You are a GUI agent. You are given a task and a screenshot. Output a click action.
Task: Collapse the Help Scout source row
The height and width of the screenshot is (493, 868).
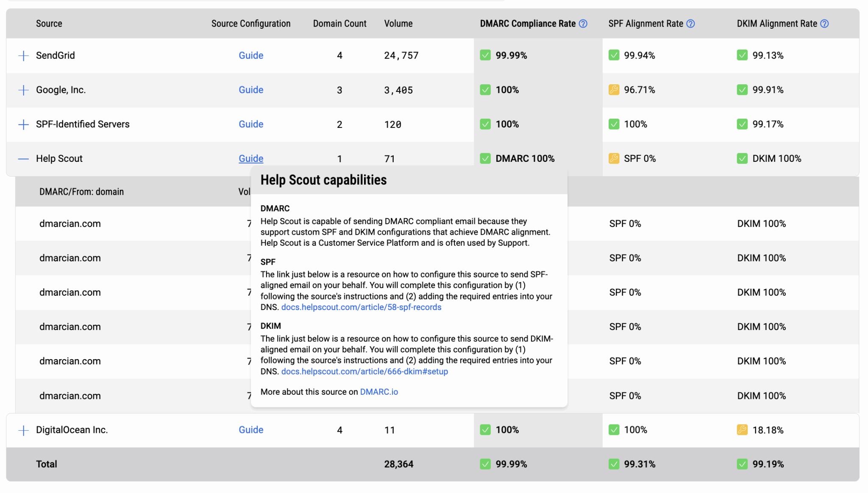[x=24, y=159]
